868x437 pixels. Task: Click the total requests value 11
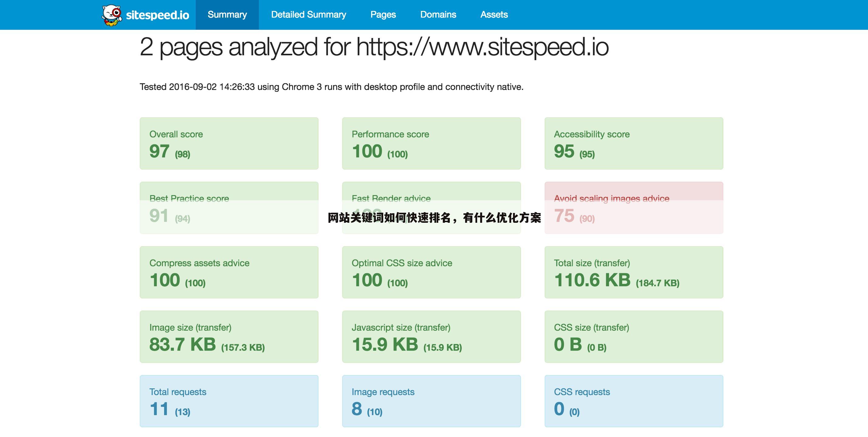pos(159,409)
